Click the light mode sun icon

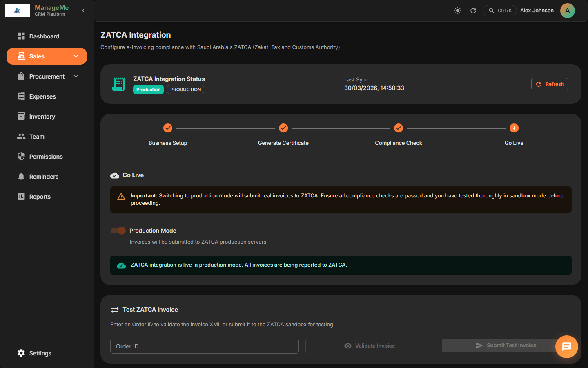tap(457, 11)
